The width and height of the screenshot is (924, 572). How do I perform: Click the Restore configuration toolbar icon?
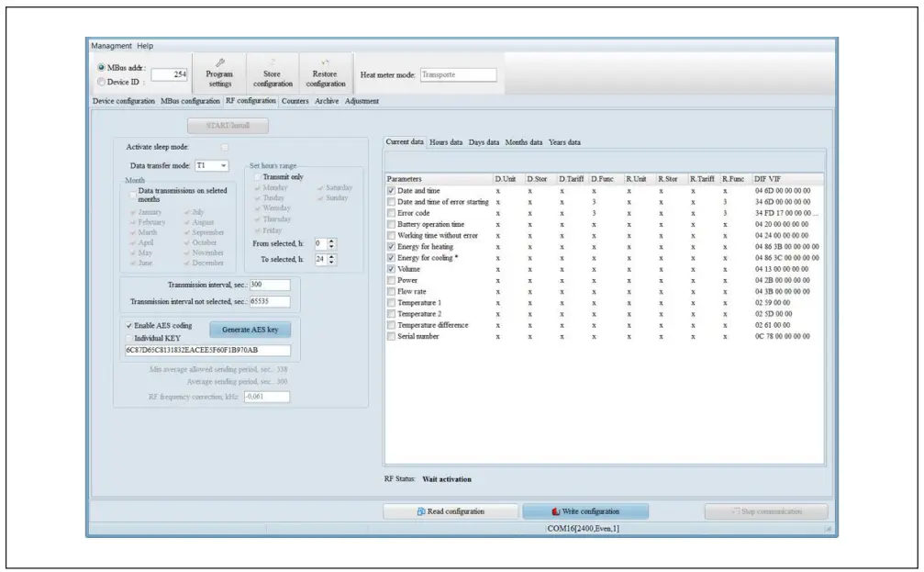[326, 63]
